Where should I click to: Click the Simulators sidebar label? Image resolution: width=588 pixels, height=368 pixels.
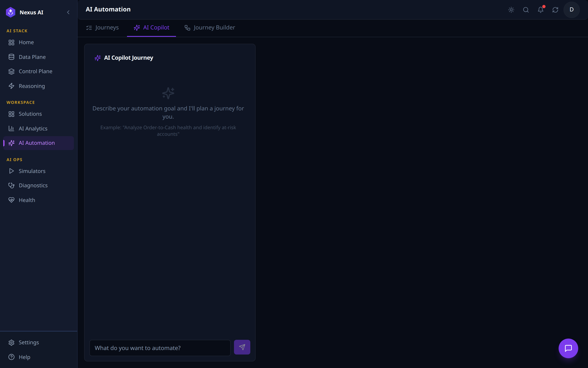pos(32,171)
